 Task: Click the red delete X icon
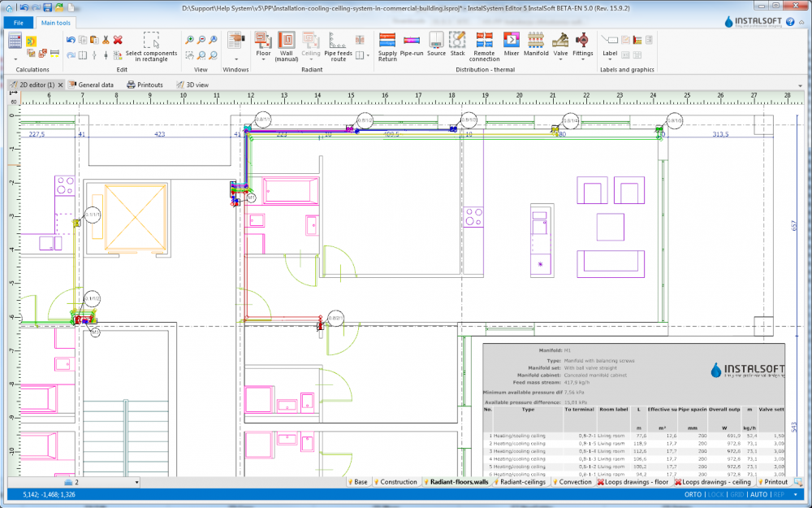coord(118,39)
